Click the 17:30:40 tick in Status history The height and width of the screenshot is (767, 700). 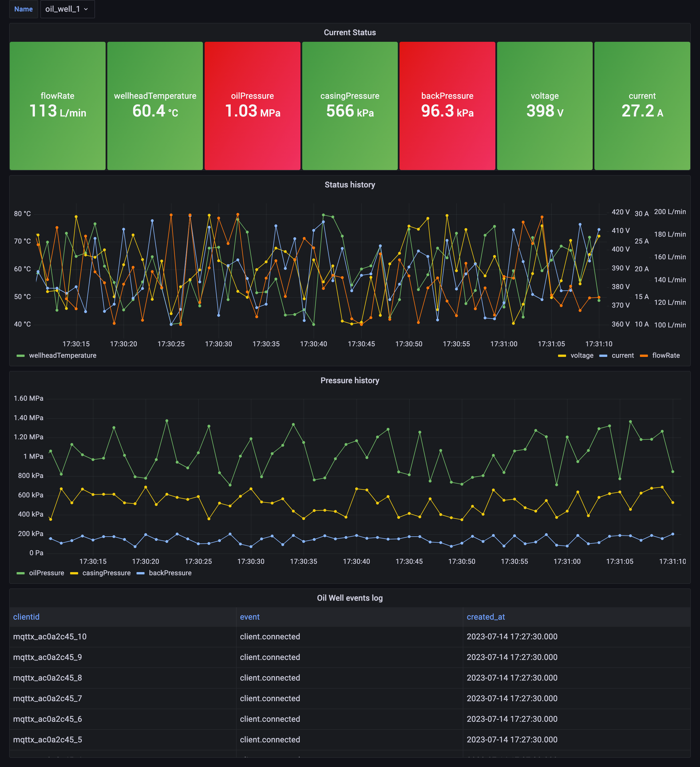(313, 344)
